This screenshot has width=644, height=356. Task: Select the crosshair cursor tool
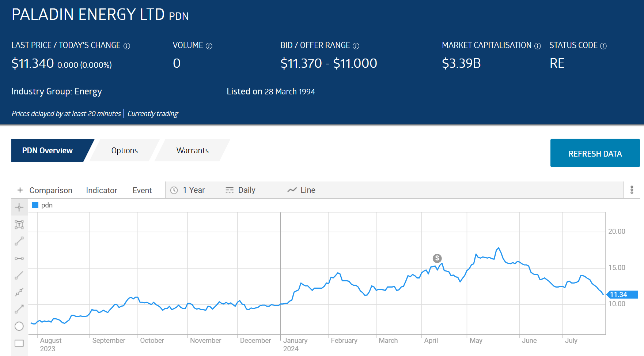pyautogui.click(x=19, y=207)
